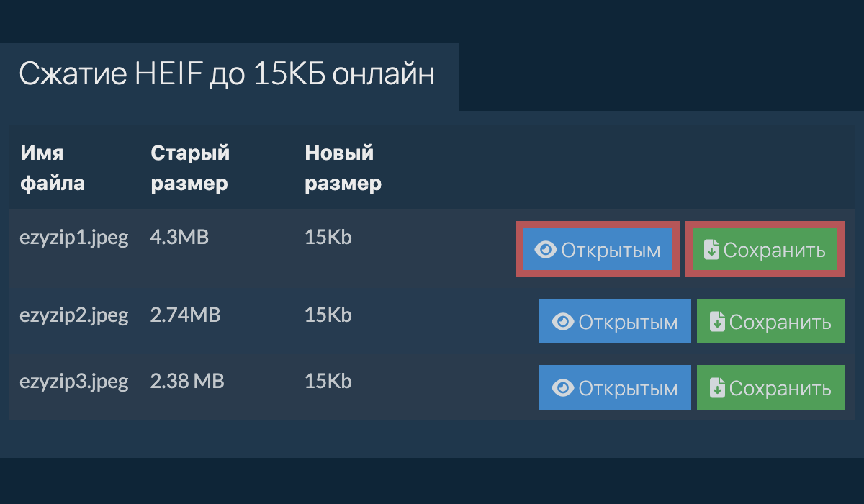Click the download file icon for ezyzip1.jpeg
Image resolution: width=864 pixels, height=504 pixels.
711,250
